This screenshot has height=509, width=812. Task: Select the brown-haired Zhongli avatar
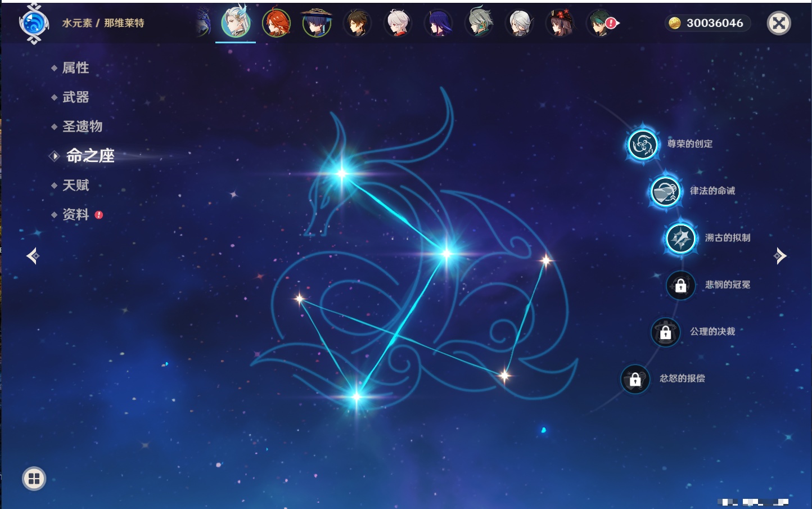coord(357,23)
